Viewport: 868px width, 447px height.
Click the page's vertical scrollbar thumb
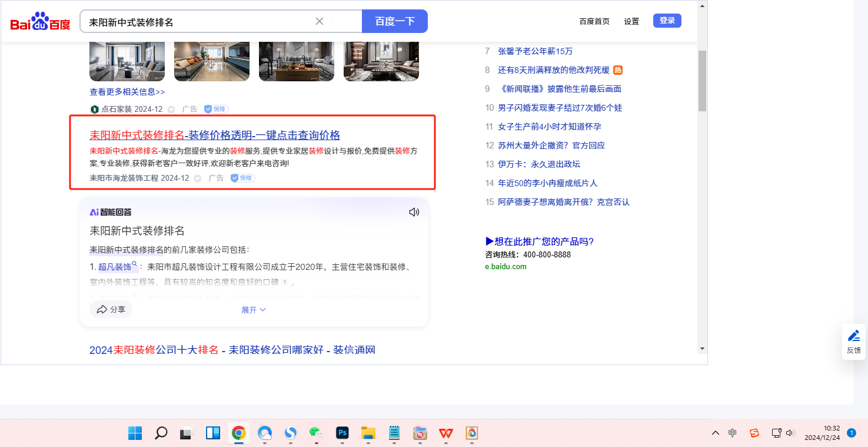pyautogui.click(x=702, y=81)
